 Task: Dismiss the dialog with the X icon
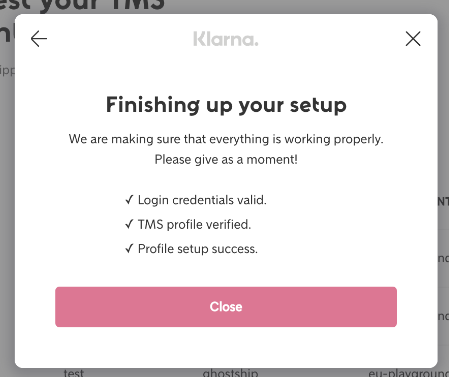[x=413, y=39]
